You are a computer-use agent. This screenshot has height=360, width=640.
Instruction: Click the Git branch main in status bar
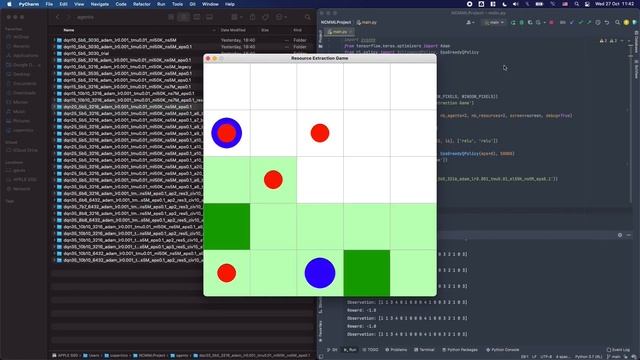614,357
